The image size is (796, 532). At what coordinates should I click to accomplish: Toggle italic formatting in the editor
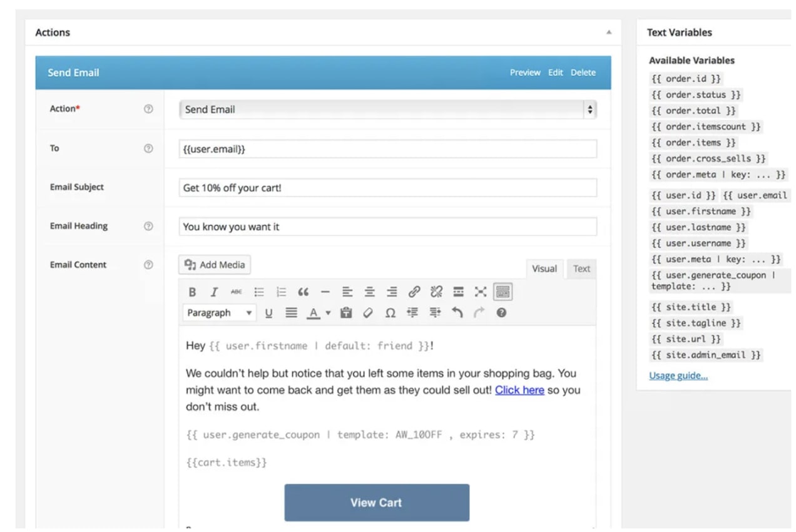pyautogui.click(x=214, y=292)
